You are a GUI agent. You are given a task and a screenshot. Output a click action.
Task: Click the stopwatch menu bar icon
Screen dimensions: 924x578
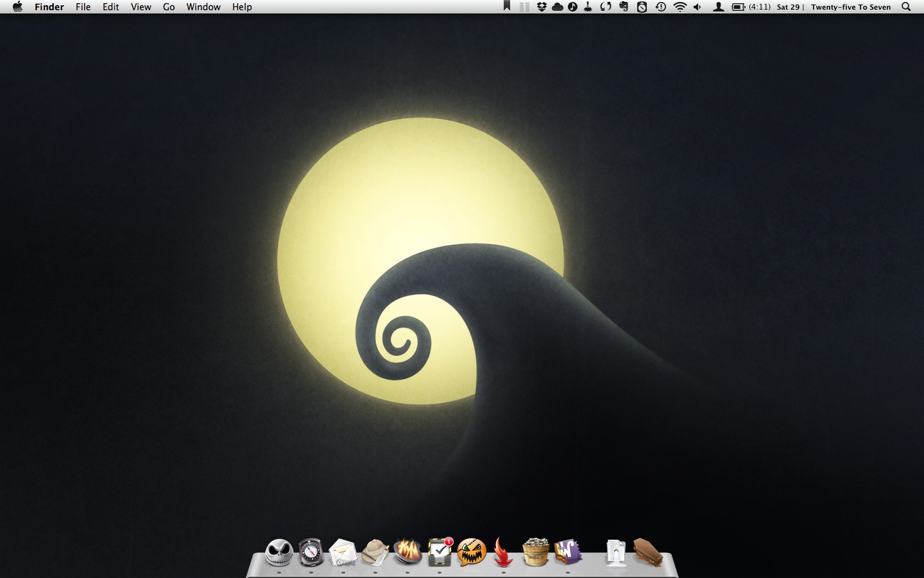tap(642, 7)
